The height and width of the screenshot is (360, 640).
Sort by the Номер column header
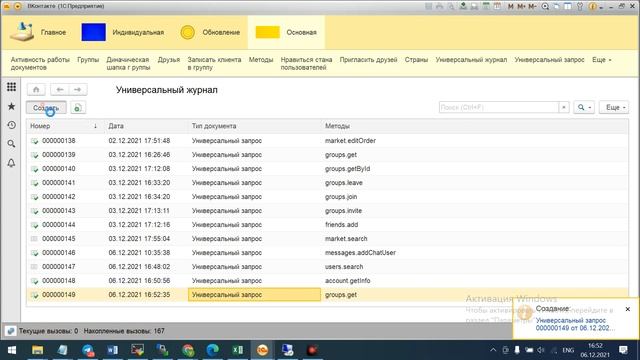click(x=64, y=126)
